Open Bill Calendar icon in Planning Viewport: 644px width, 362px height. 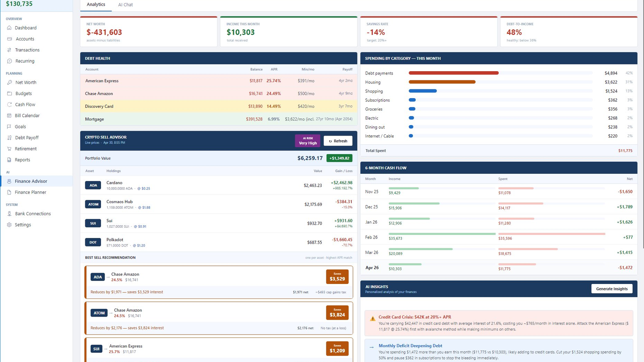point(9,115)
